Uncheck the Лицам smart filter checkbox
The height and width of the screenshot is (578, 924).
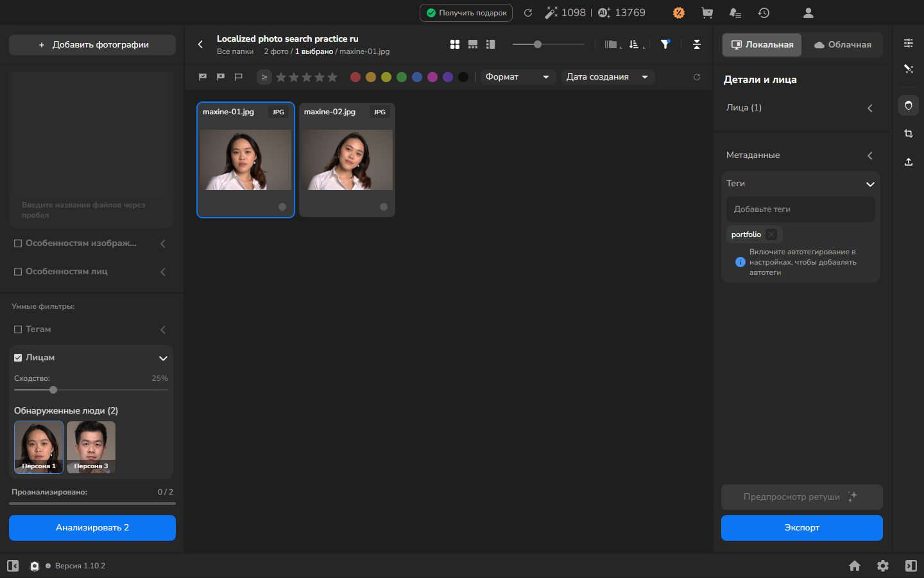pyautogui.click(x=18, y=358)
